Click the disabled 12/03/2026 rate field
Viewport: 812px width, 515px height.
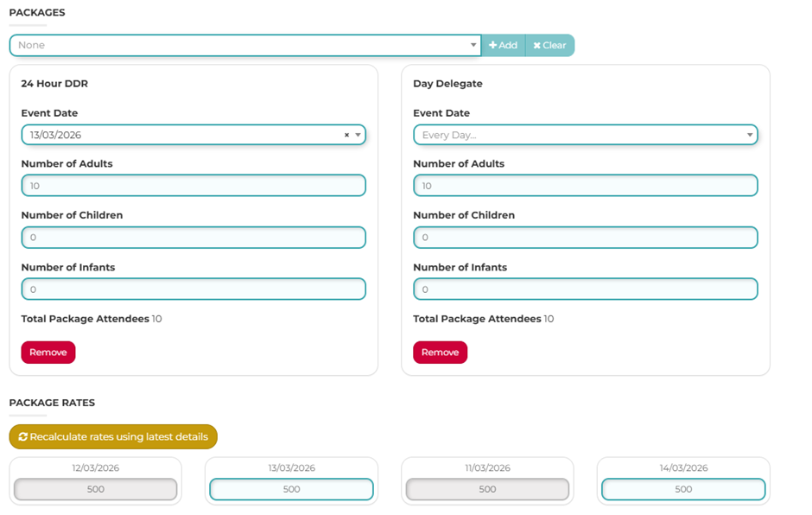click(x=95, y=489)
